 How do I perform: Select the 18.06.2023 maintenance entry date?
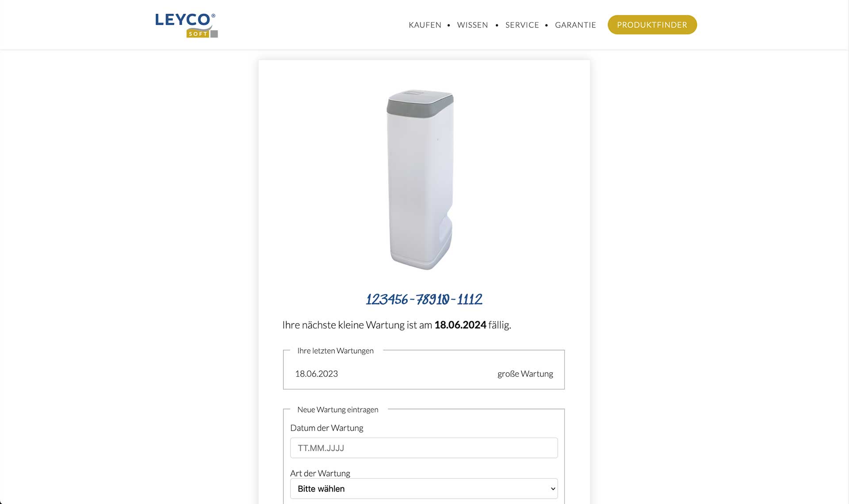317,374
